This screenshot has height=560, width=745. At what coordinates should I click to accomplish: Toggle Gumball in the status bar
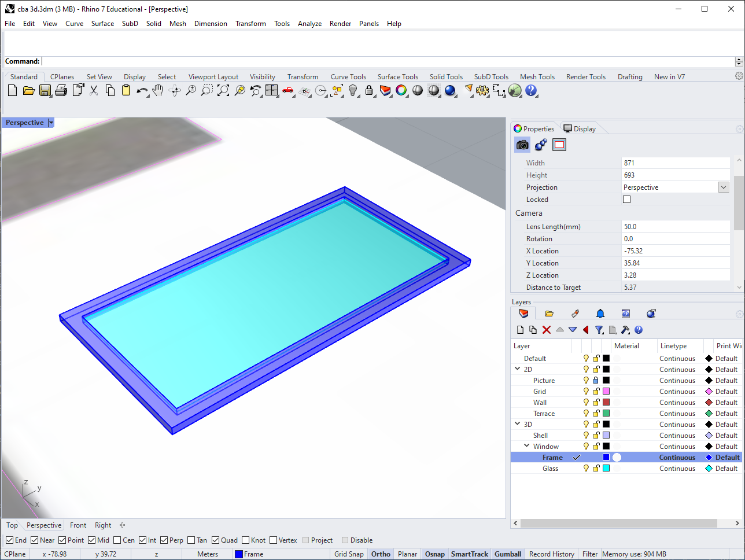(x=508, y=554)
